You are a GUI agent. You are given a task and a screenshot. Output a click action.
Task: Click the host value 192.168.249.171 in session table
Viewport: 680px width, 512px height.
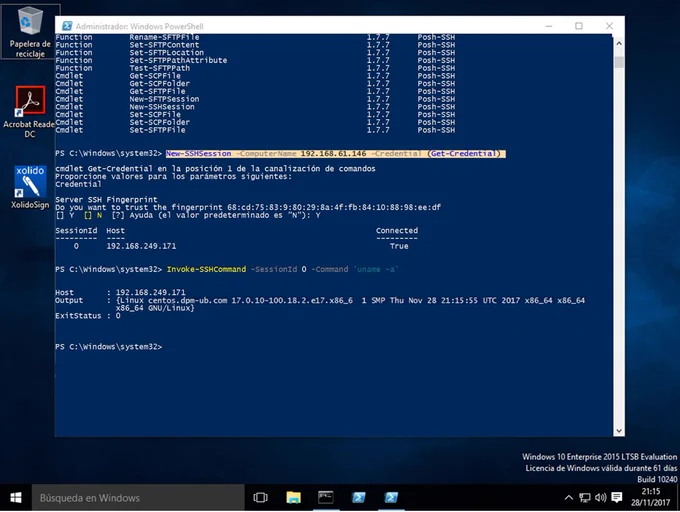point(141,246)
